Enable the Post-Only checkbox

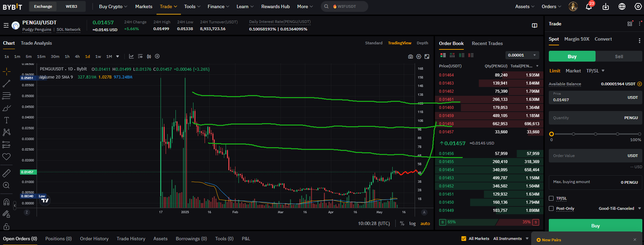pos(552,208)
